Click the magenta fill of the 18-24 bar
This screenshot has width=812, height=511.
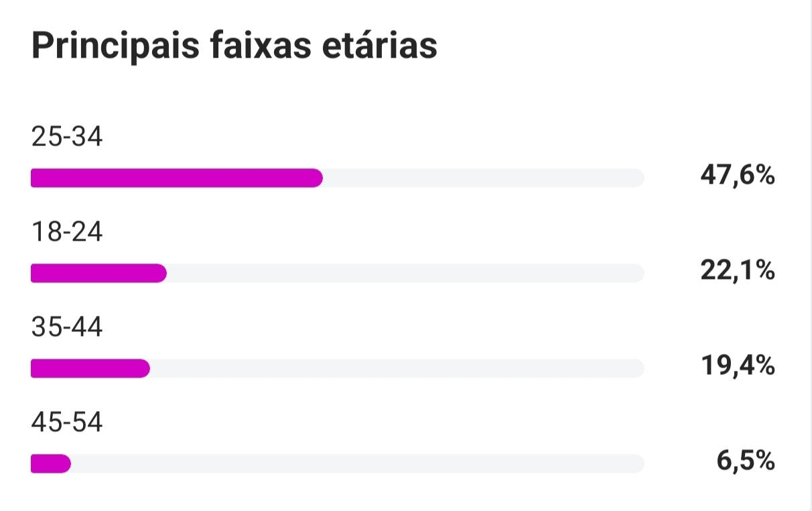pos(98,273)
